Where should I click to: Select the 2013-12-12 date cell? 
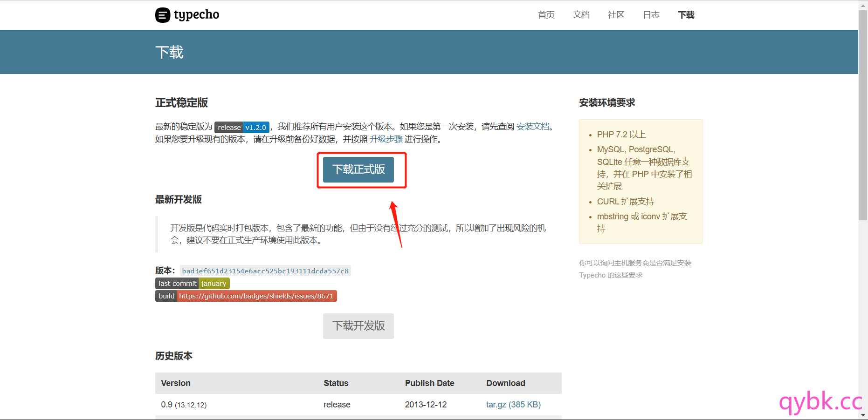click(426, 405)
